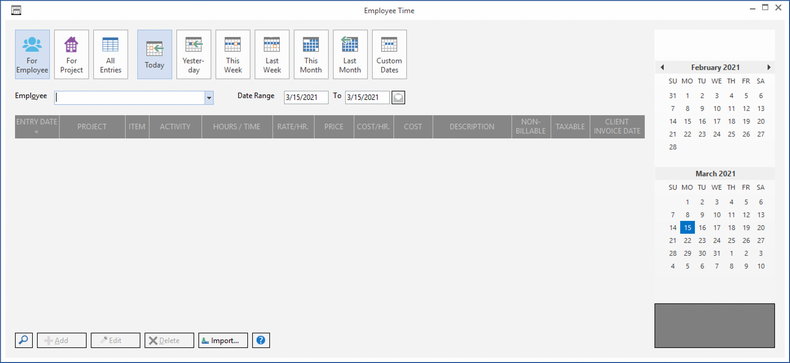This screenshot has width=790, height=363.
Task: Filter entries to Last Month
Action: coord(350,54)
